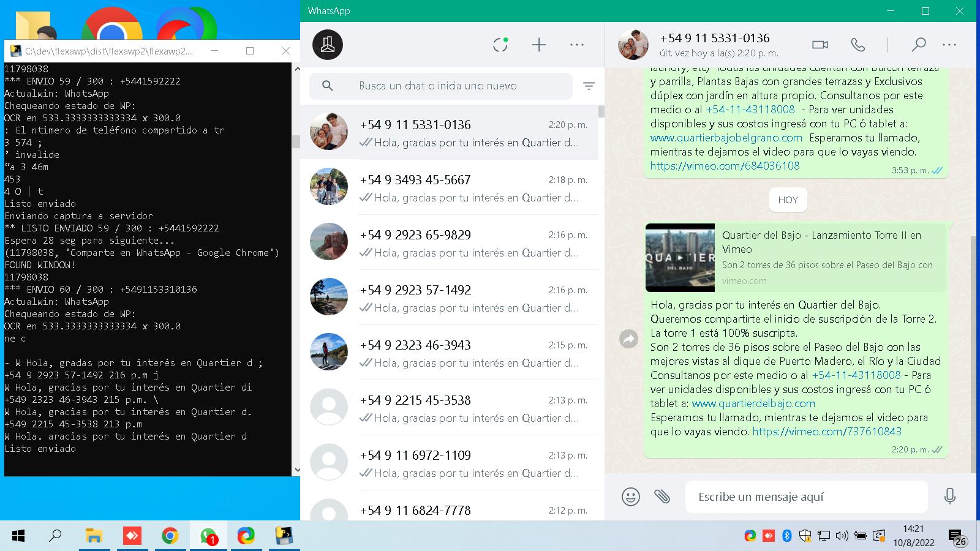The image size is (980, 551).
Task: Open chat with +54 9 2323 46-3943
Action: (x=449, y=353)
